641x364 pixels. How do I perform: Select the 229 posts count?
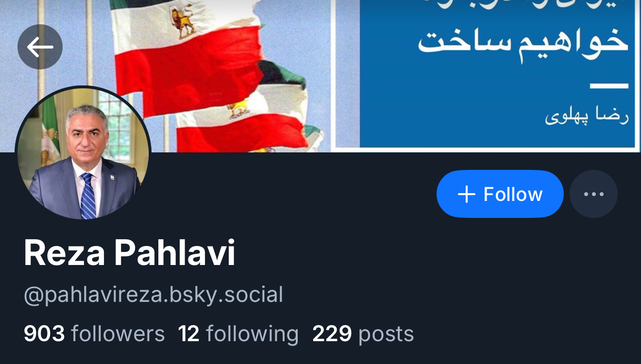pos(363,334)
